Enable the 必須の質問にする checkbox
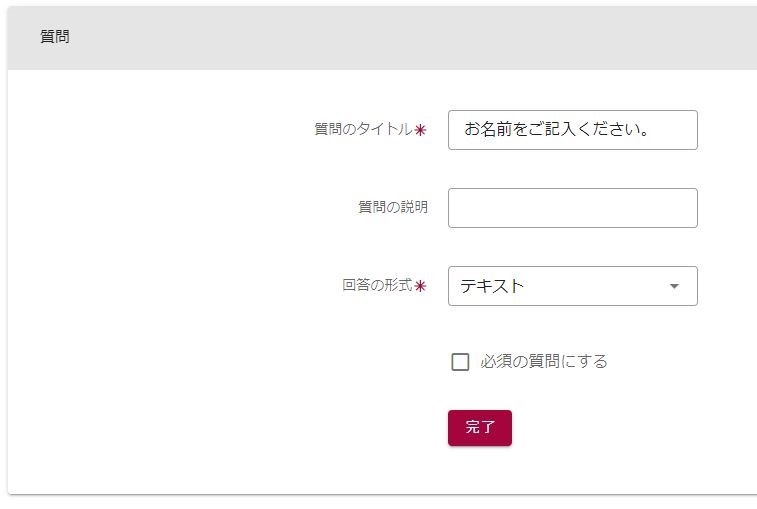 pyautogui.click(x=460, y=362)
